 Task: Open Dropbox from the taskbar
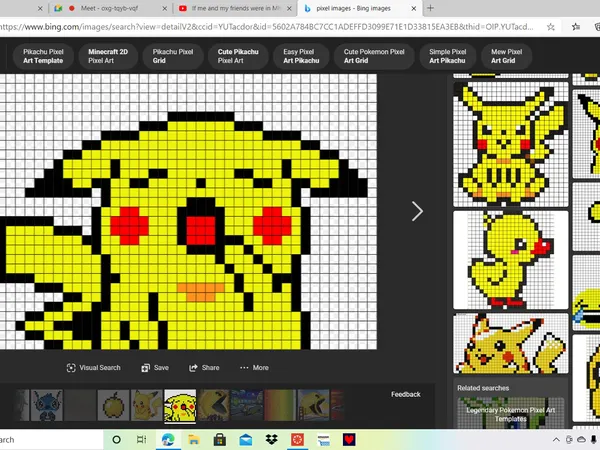[x=272, y=440]
